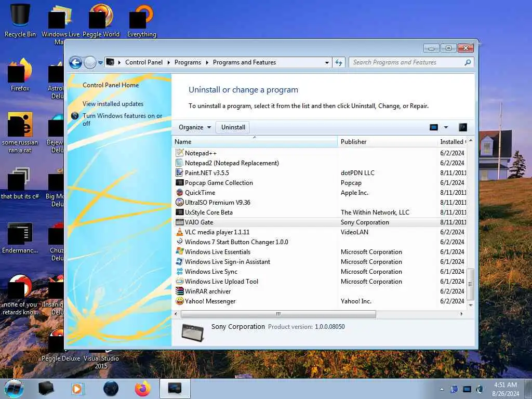Click the taskbar clock showing 4:51 AM
Screen dimensions: 532x399
coord(506,389)
